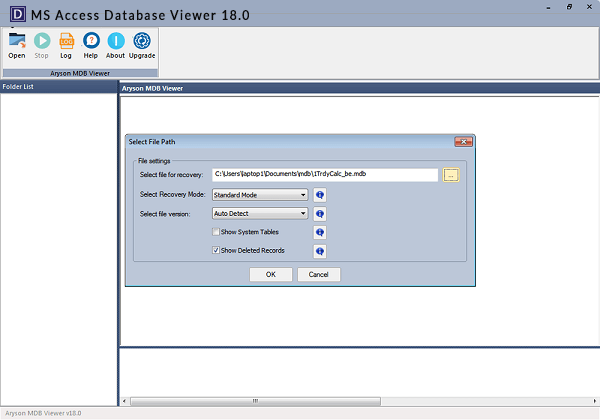The width and height of the screenshot is (600, 420).
Task: Close the Select File Path dialog
Action: (463, 142)
